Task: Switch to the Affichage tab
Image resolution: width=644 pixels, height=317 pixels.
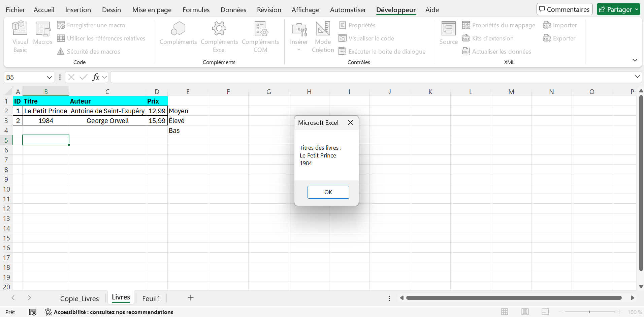Action: 305,10
